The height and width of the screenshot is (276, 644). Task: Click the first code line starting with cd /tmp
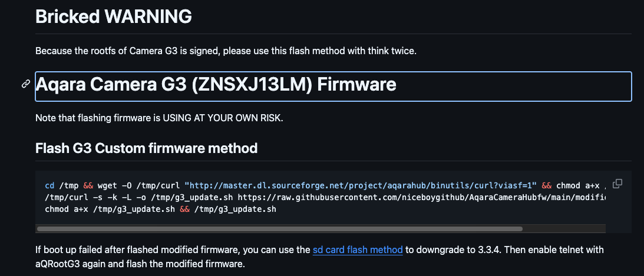point(177,184)
